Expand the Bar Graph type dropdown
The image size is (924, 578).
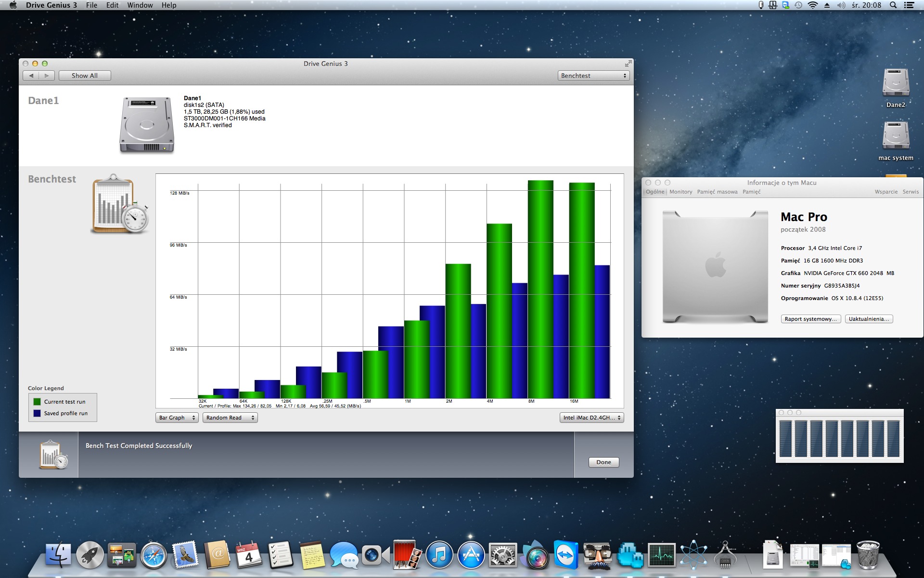point(177,418)
